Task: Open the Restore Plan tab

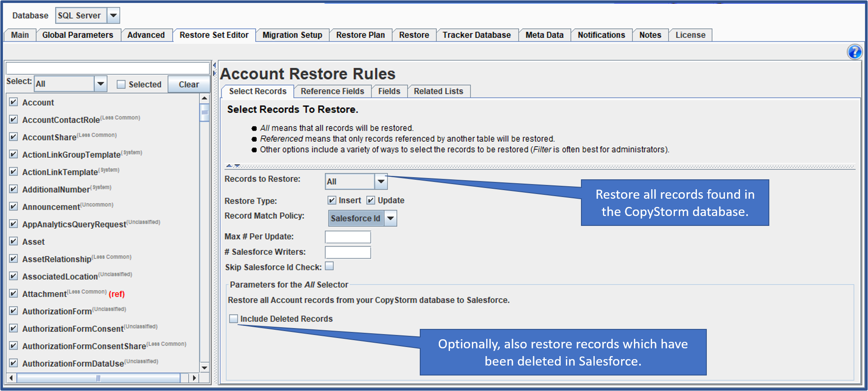Action: (361, 35)
